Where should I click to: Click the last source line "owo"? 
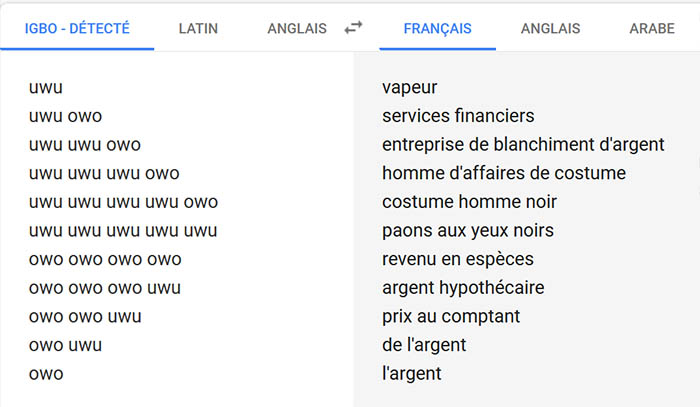[x=46, y=374]
